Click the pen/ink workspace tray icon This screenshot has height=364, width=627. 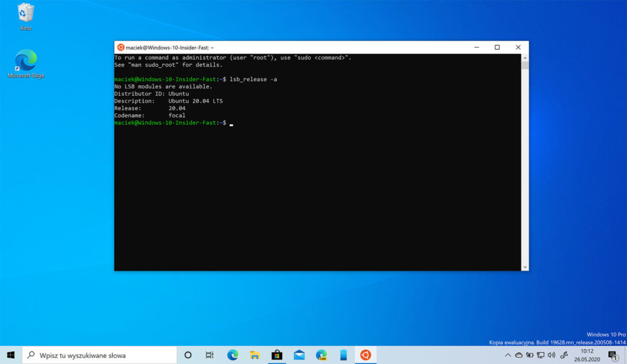[564, 355]
